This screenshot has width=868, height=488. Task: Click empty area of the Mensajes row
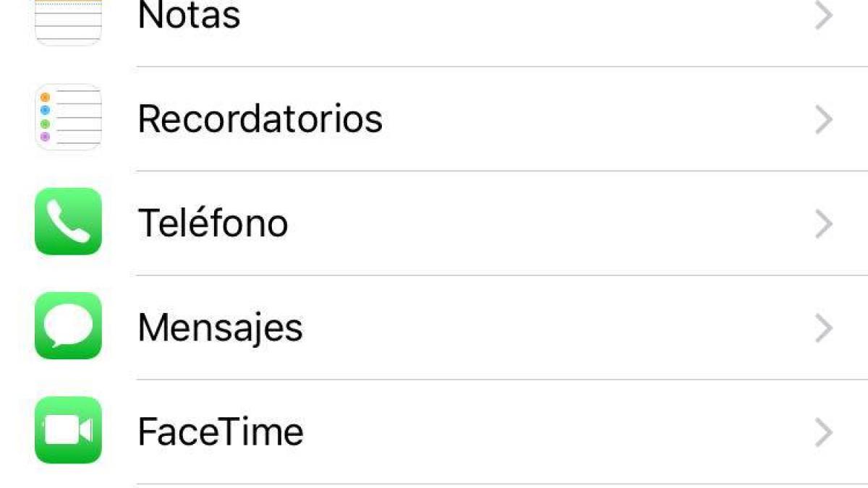(x=557, y=328)
